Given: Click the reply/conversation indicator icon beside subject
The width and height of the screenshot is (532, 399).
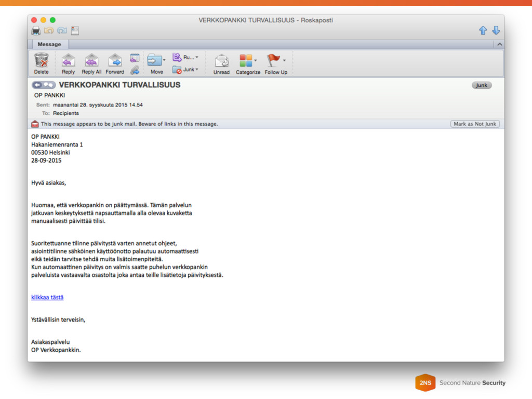Looking at the screenshot, I should pyautogui.click(x=44, y=85).
